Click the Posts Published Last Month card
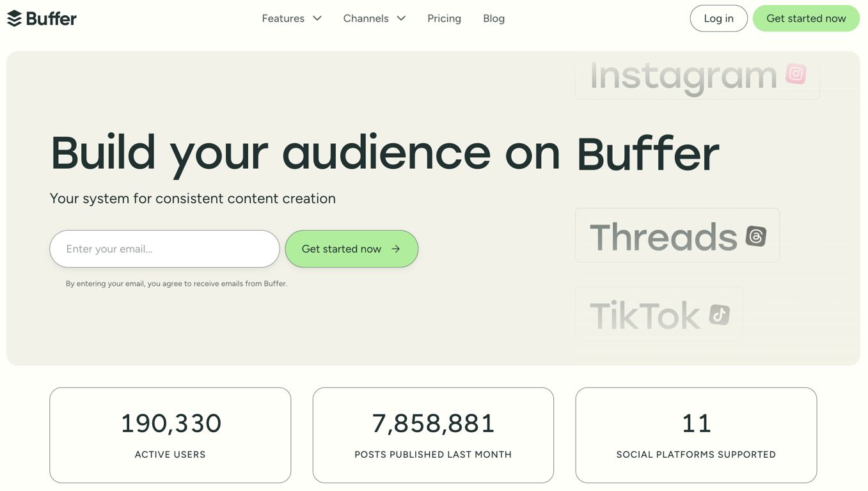This screenshot has height=491, width=868. (x=433, y=435)
